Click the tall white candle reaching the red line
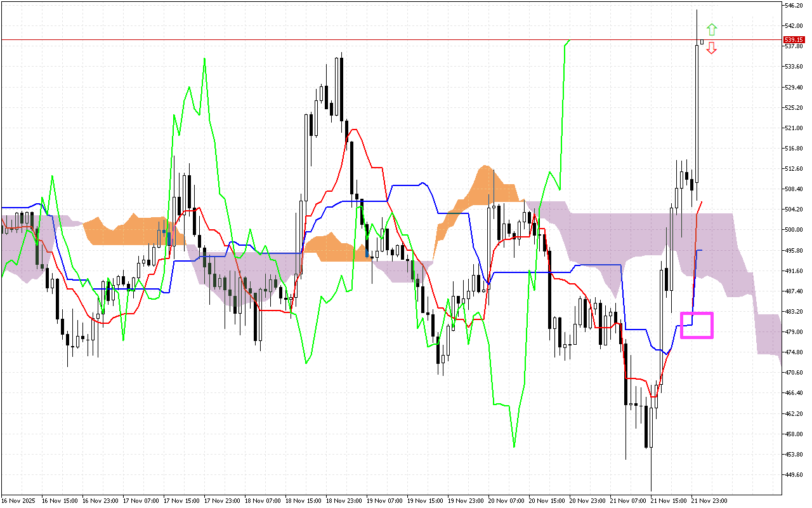Image resolution: width=812 pixels, height=508 pixels. pyautogui.click(x=697, y=114)
